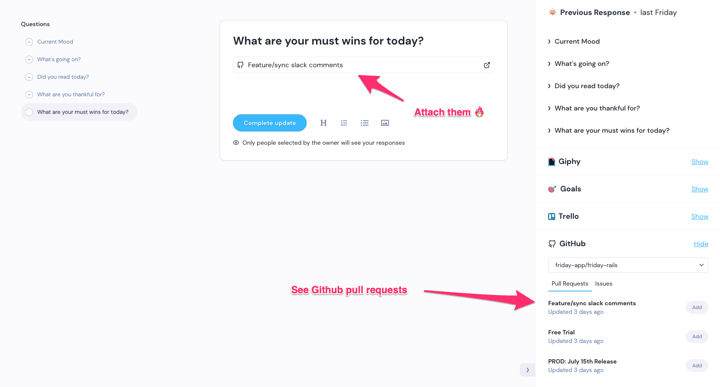Click the GitHub logo in sidebar
Screen dimensions: 720x387
[552, 244]
